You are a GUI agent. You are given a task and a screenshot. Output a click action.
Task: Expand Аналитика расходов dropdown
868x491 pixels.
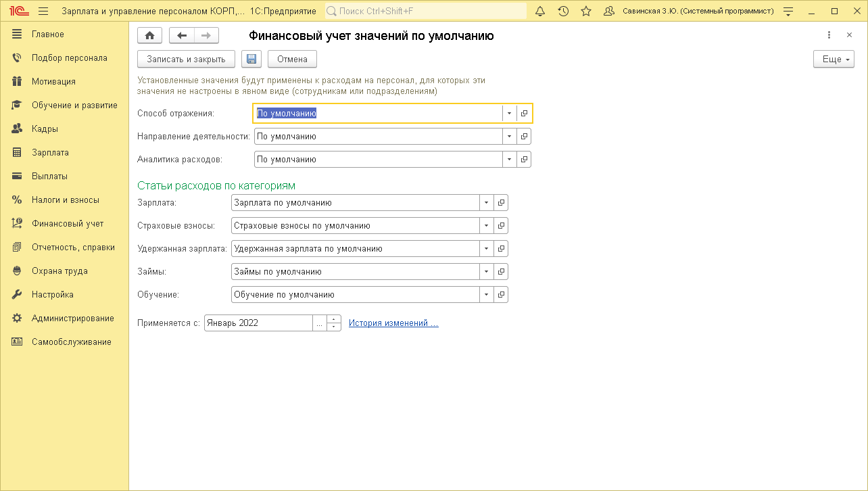[x=509, y=160]
